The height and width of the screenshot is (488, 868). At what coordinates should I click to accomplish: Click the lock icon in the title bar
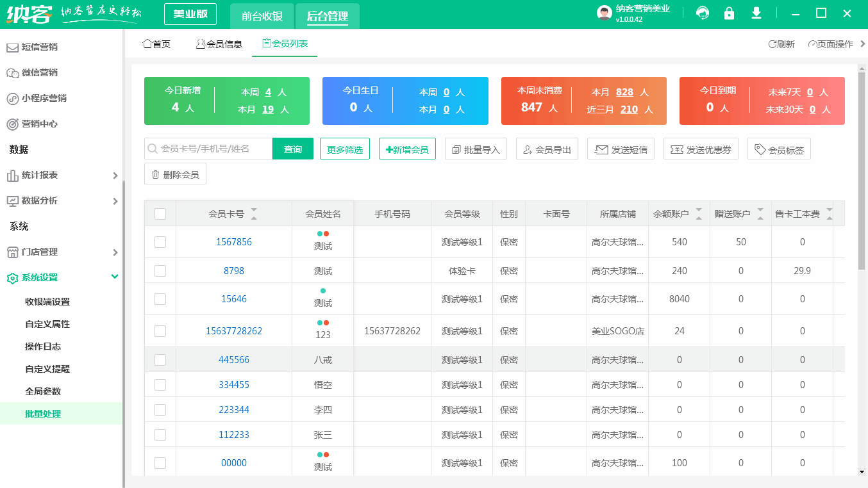tap(729, 13)
